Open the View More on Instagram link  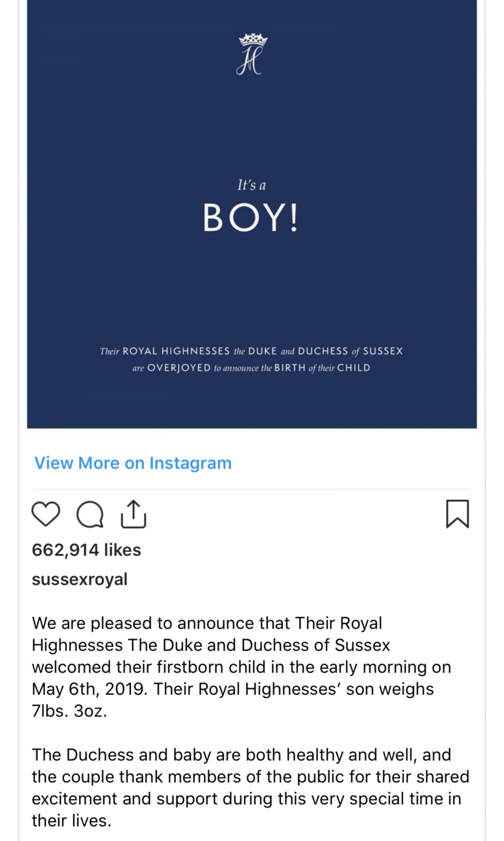(x=133, y=463)
